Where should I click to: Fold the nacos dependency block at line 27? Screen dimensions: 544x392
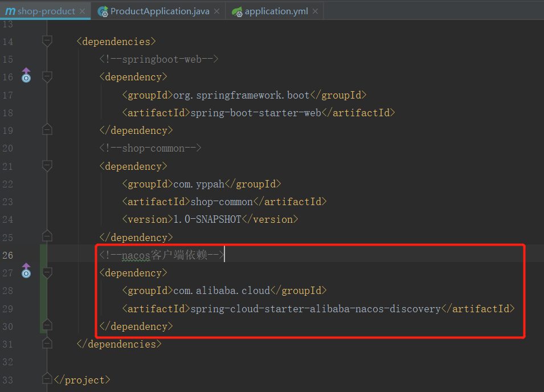(47, 273)
